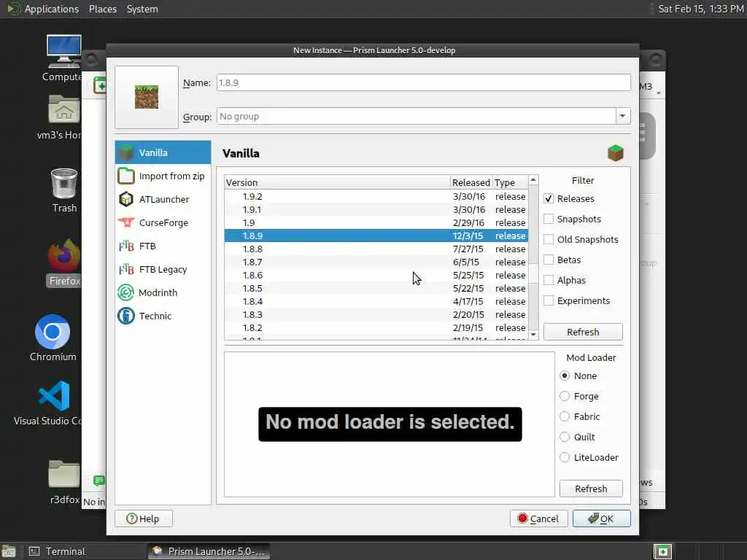Image resolution: width=747 pixels, height=560 pixels.
Task: Choose Import from zip option
Action: click(x=163, y=176)
